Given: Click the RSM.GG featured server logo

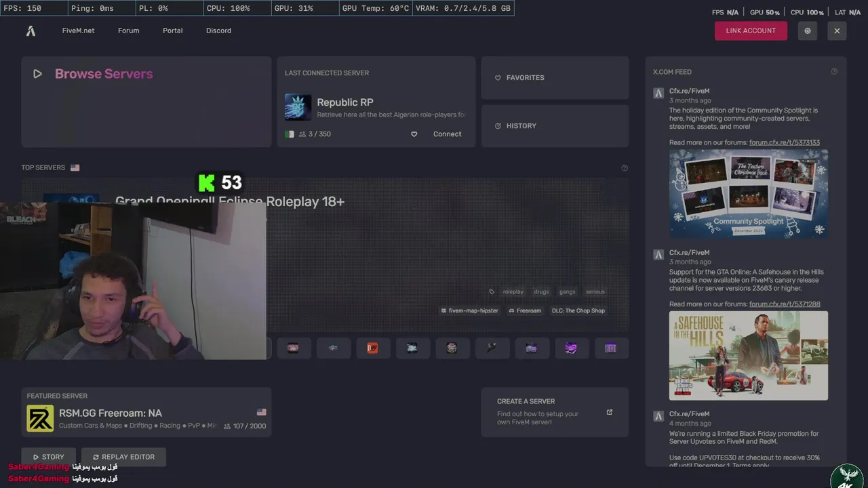Looking at the screenshot, I should [x=40, y=418].
